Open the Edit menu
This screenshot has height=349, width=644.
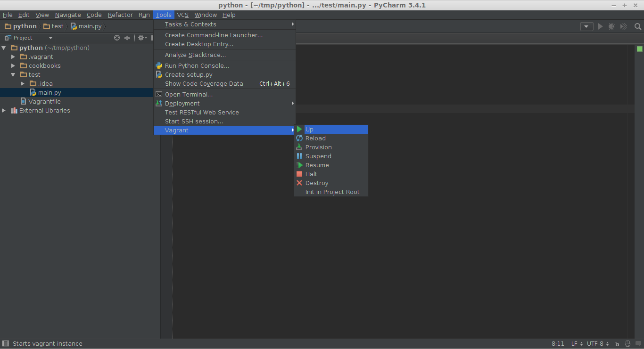pos(24,15)
